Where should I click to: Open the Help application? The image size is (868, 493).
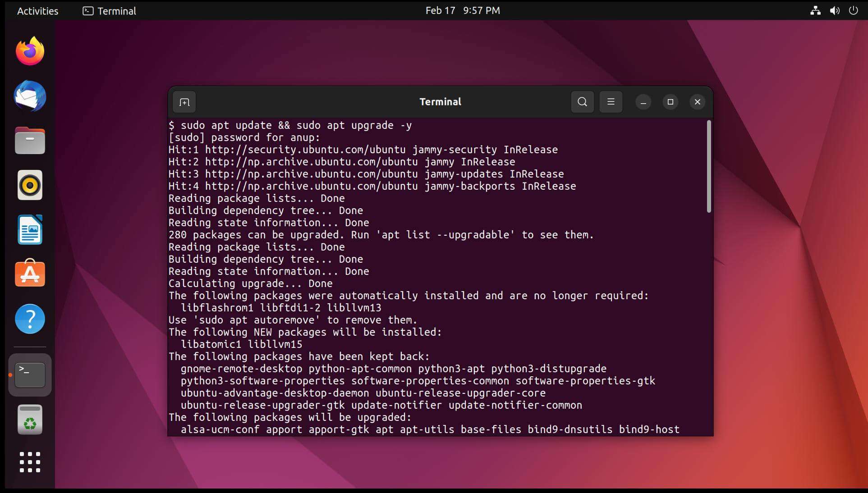click(29, 319)
